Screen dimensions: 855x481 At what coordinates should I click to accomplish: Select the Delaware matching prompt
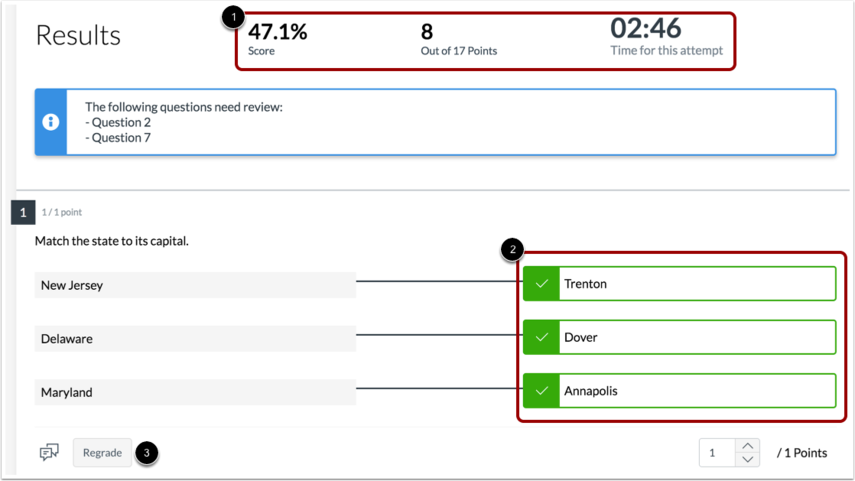point(195,339)
